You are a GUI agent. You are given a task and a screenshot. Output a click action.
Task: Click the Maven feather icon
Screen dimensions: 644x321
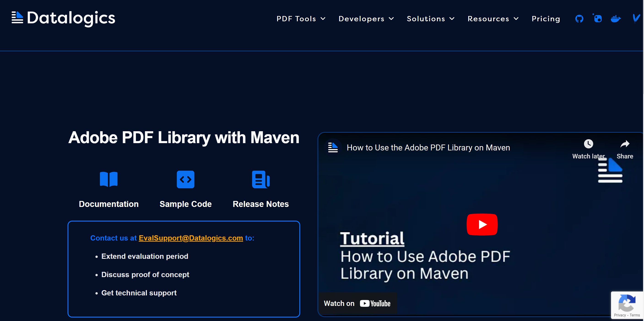[636, 18]
